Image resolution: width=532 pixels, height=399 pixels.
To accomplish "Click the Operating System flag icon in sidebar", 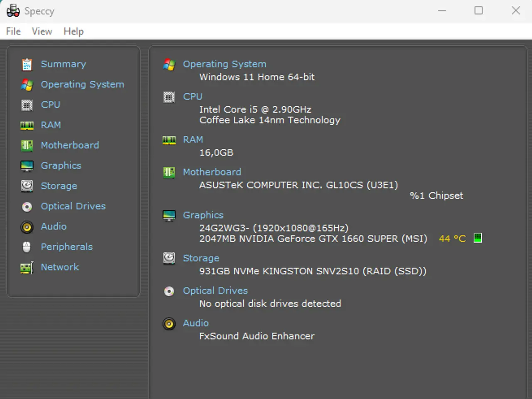I will 27,85.
